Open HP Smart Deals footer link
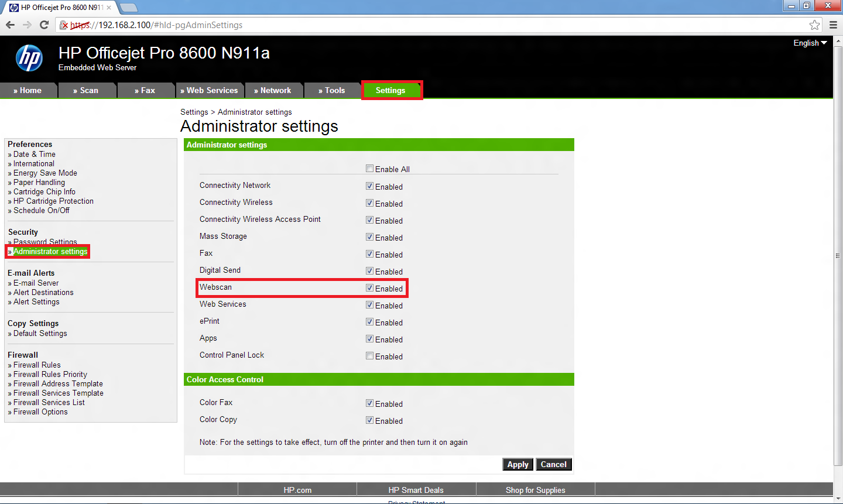Image resolution: width=843 pixels, height=504 pixels. pyautogui.click(x=416, y=490)
